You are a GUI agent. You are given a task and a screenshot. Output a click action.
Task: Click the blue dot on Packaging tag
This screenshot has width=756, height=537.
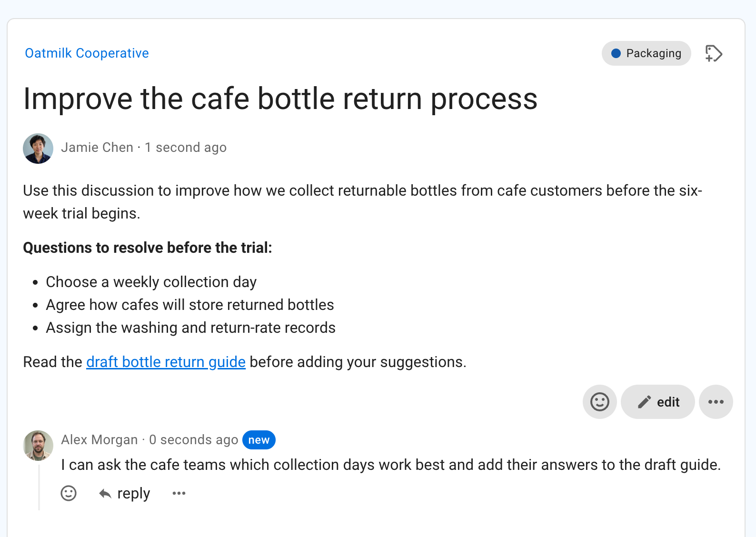click(616, 53)
